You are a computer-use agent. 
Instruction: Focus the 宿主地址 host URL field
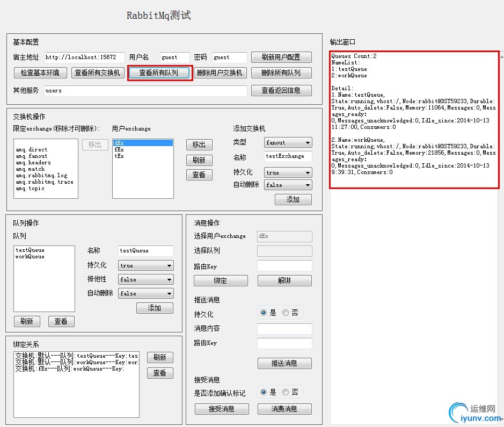point(84,57)
